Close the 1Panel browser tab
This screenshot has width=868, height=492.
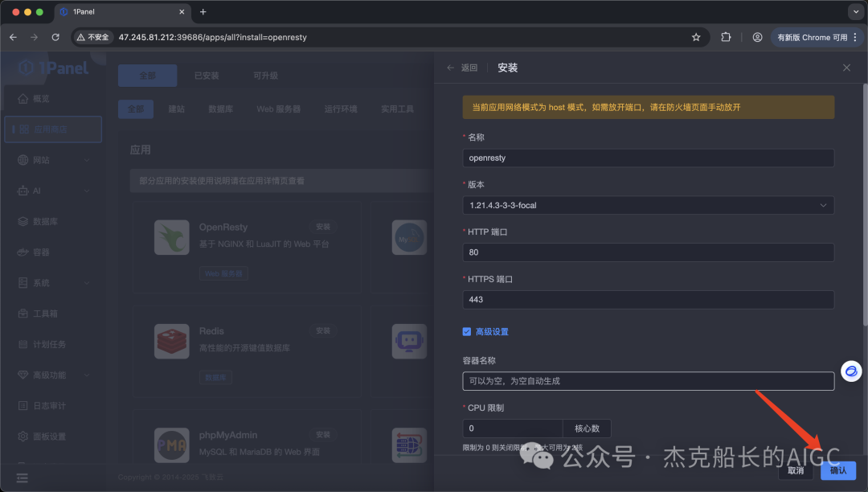(182, 11)
